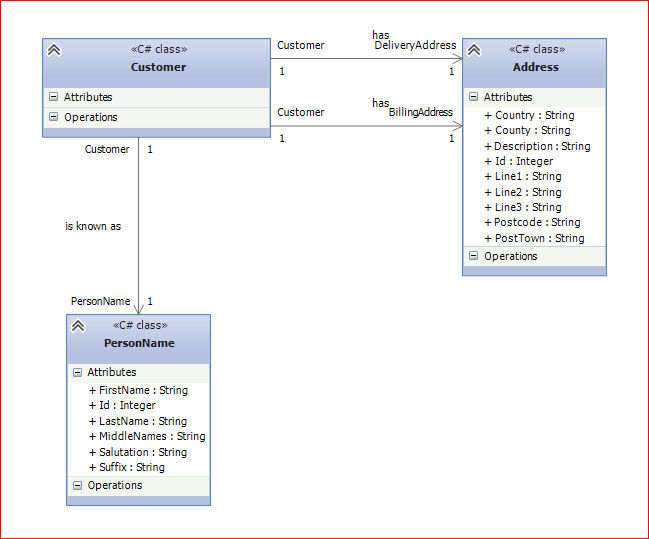The height and width of the screenshot is (539, 649).
Task: Select the Address class title
Action: coord(536,67)
